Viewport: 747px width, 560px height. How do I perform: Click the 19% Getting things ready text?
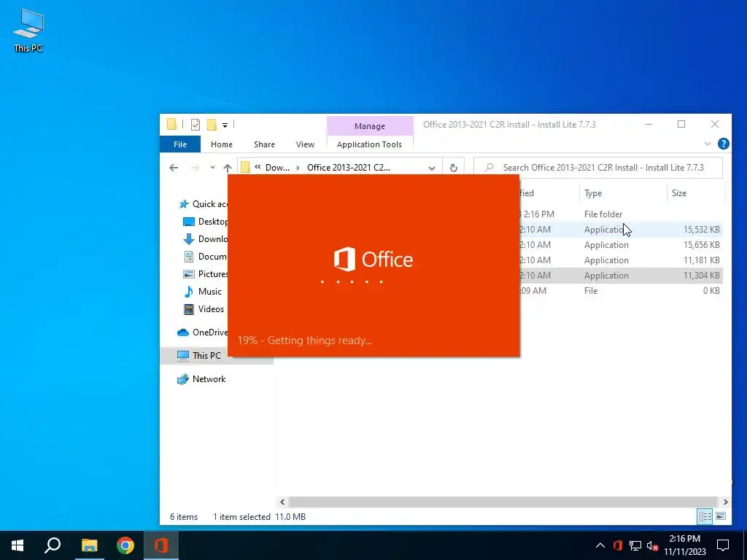click(x=305, y=341)
